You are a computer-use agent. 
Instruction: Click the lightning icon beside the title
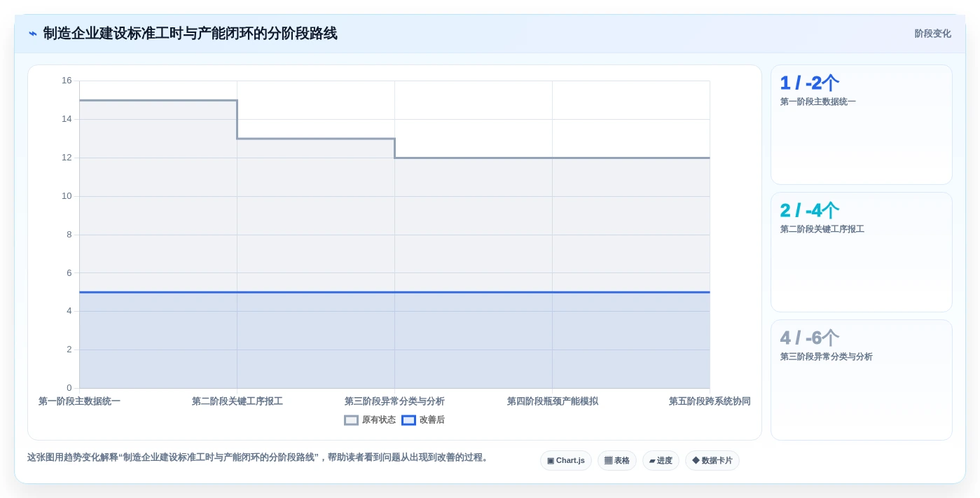coord(32,34)
